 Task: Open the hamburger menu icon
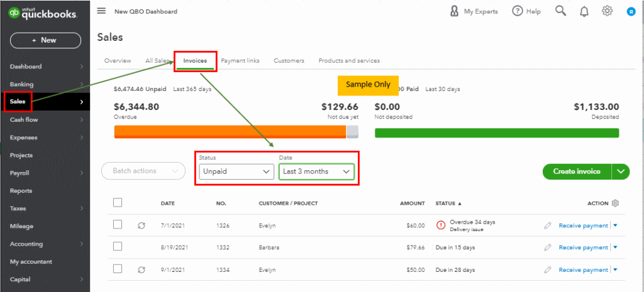pos(101,11)
